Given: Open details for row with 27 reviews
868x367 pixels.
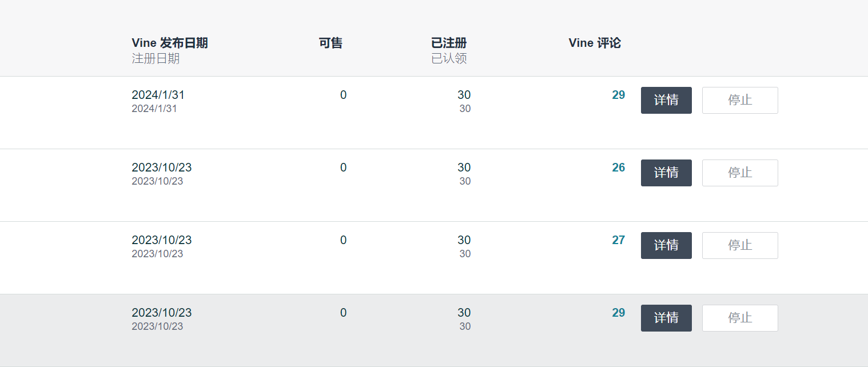Looking at the screenshot, I should tap(666, 245).
